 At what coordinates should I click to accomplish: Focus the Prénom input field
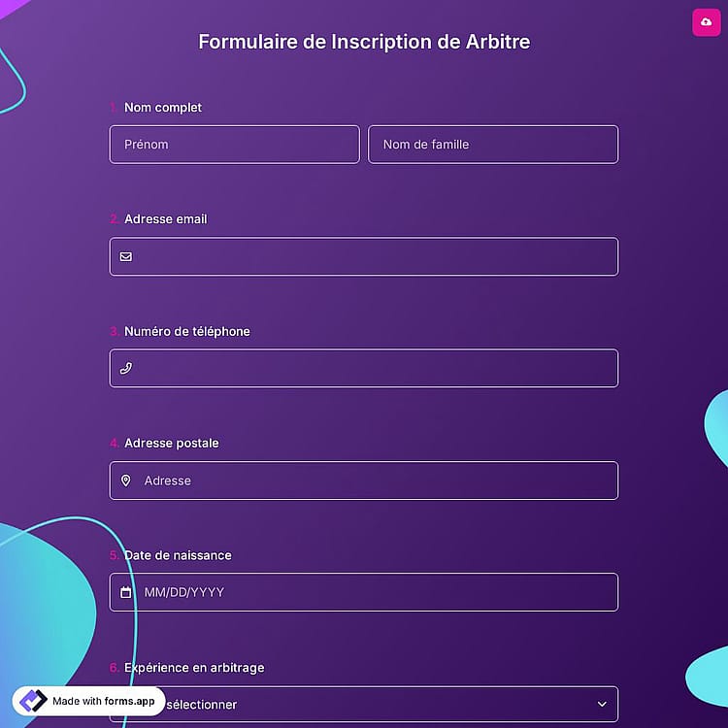235,145
